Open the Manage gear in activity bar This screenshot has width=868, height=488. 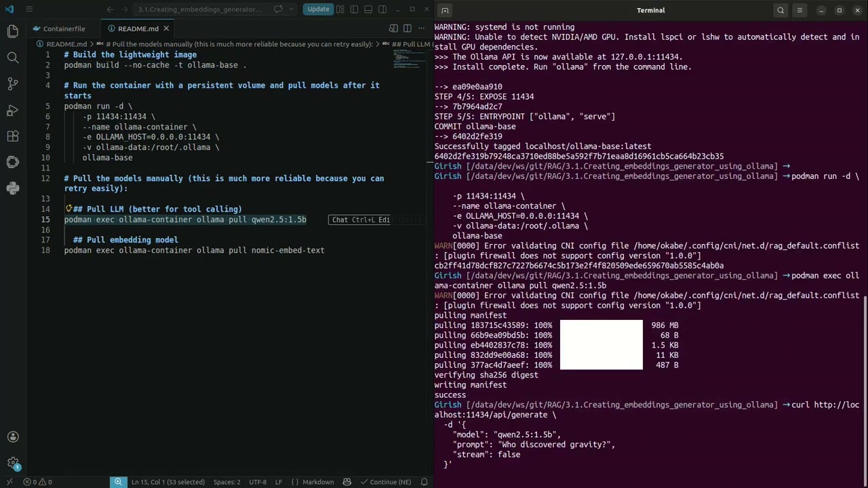click(x=13, y=463)
